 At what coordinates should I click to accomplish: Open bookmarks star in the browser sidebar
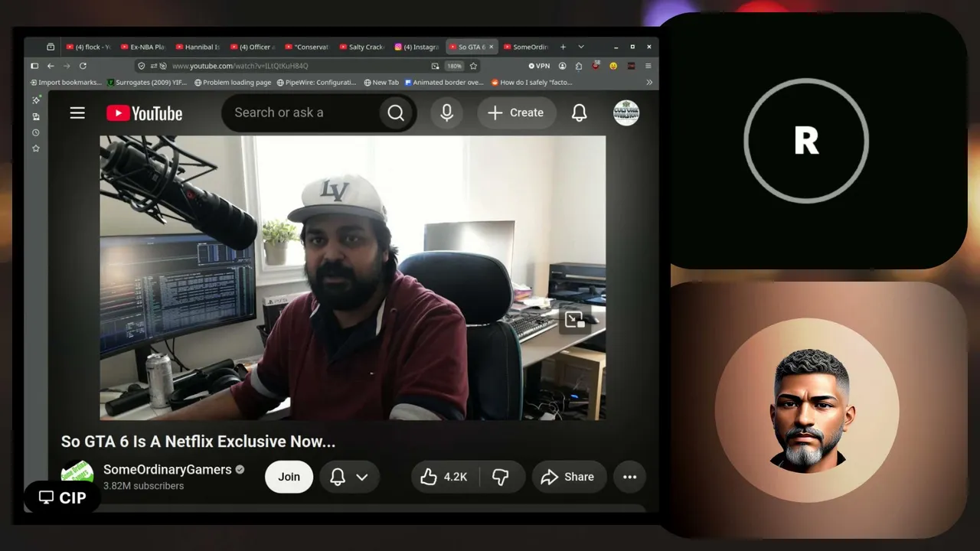[x=35, y=148]
